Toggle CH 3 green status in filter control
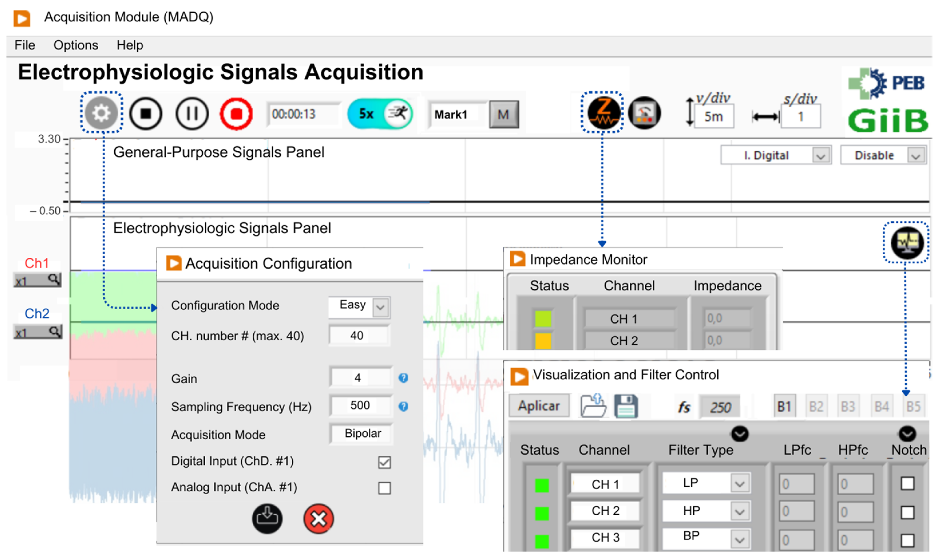 point(542,541)
